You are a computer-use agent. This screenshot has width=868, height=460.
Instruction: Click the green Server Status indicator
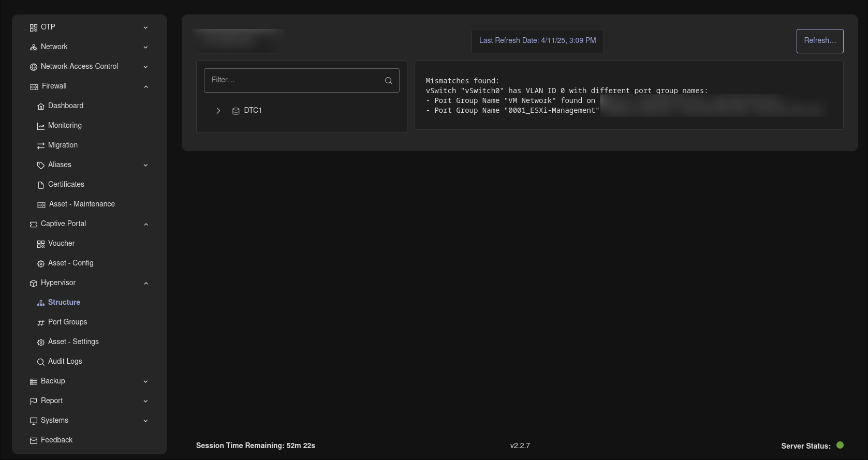pos(840,445)
